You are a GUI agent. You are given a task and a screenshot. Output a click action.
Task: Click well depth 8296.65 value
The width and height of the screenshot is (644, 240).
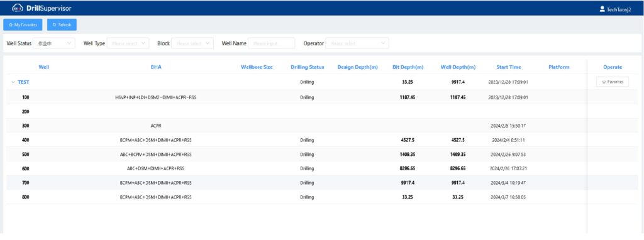pyautogui.click(x=458, y=168)
